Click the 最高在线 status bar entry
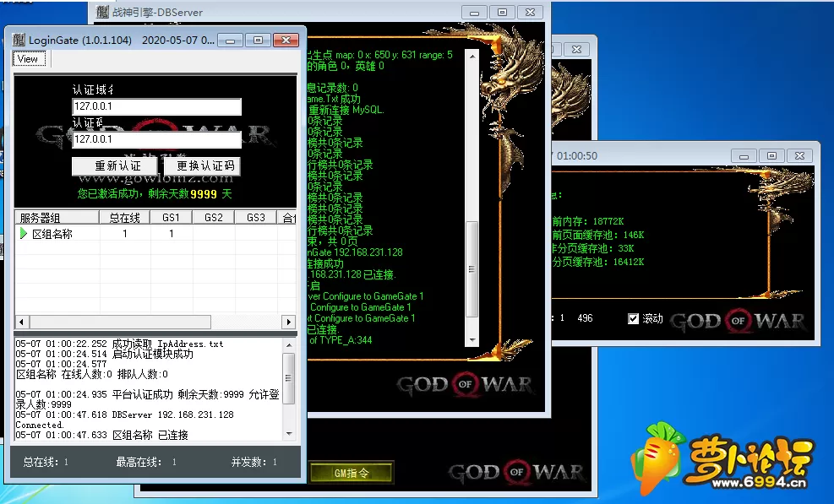 (146, 462)
